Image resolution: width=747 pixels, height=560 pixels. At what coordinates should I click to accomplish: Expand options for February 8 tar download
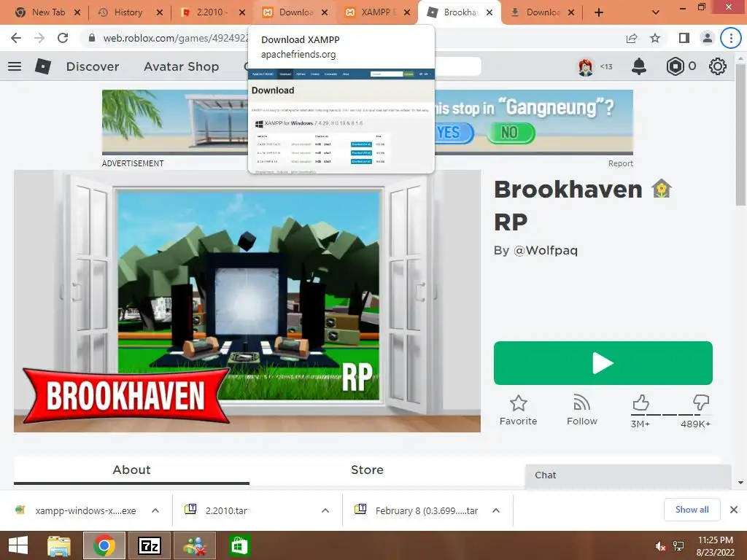pos(496,510)
